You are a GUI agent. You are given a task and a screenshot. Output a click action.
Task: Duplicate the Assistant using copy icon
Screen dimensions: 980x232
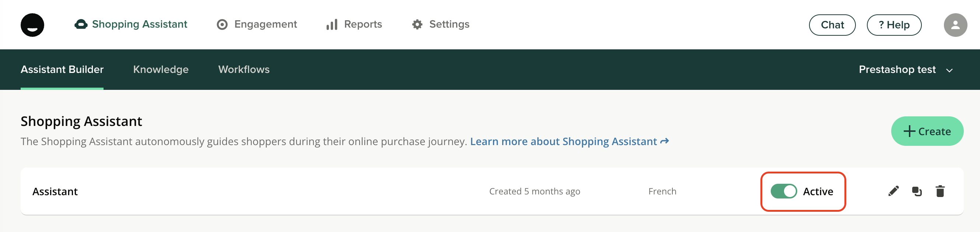click(917, 191)
